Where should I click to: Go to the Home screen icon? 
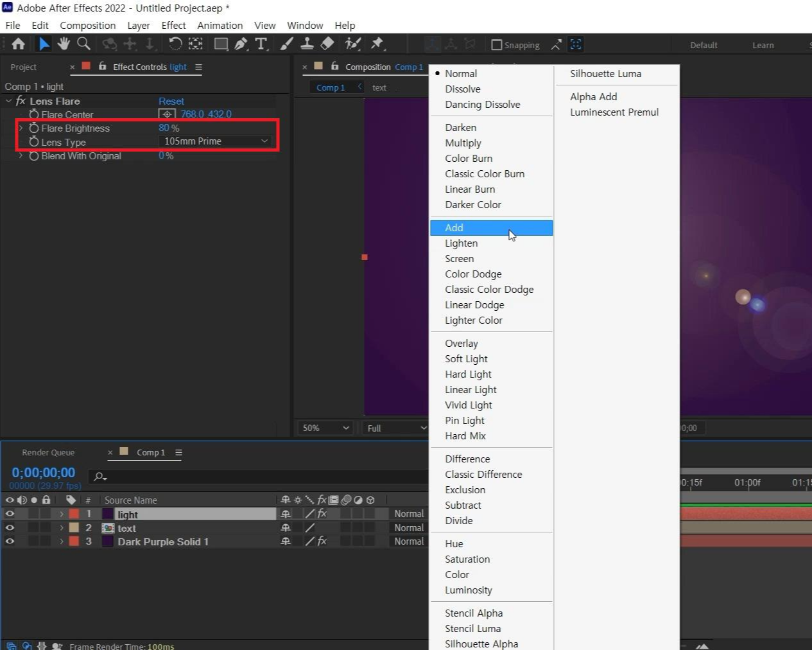(18, 44)
